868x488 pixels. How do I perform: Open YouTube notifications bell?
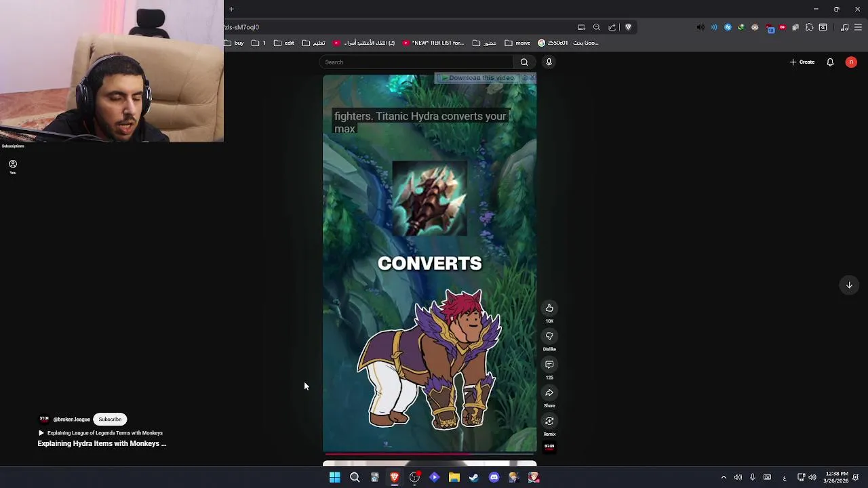coord(830,62)
